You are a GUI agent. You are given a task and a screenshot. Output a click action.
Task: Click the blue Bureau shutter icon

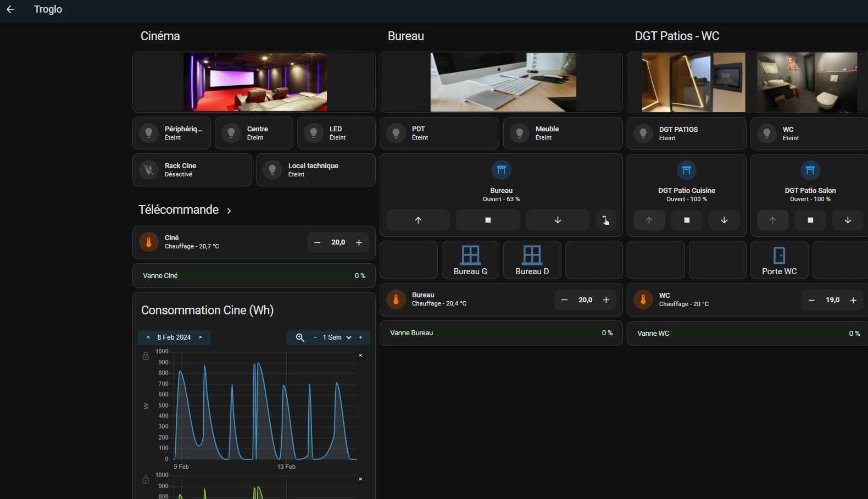501,170
